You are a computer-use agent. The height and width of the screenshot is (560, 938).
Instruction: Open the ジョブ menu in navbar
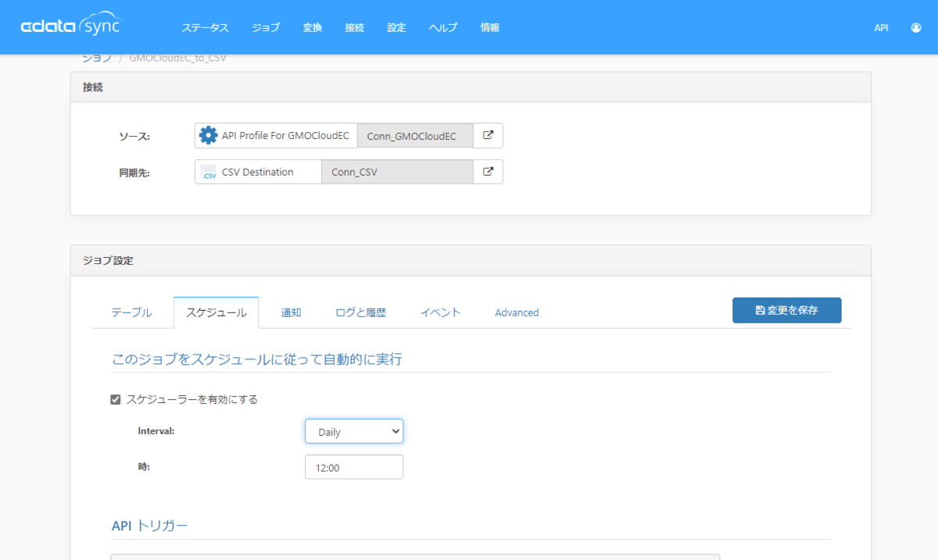coord(266,27)
